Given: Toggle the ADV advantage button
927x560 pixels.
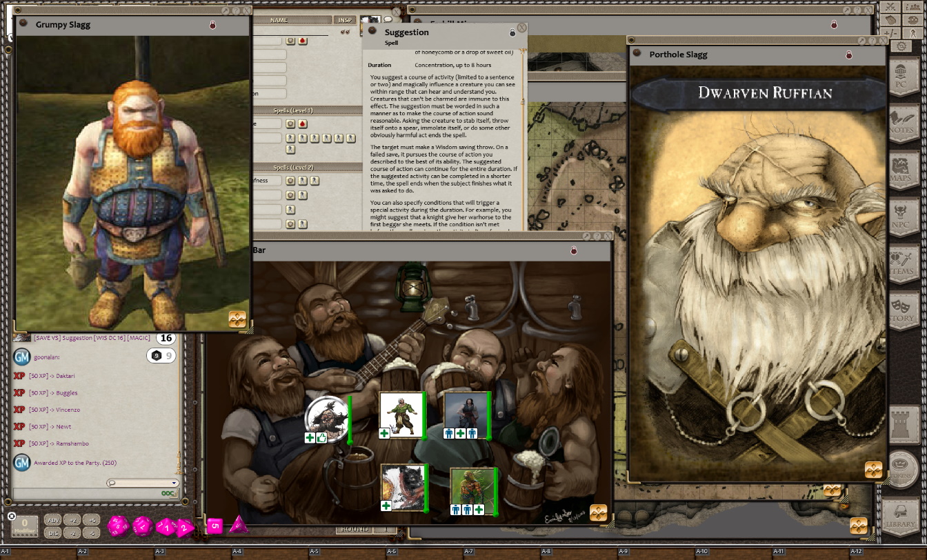Looking at the screenshot, I should click(x=53, y=520).
